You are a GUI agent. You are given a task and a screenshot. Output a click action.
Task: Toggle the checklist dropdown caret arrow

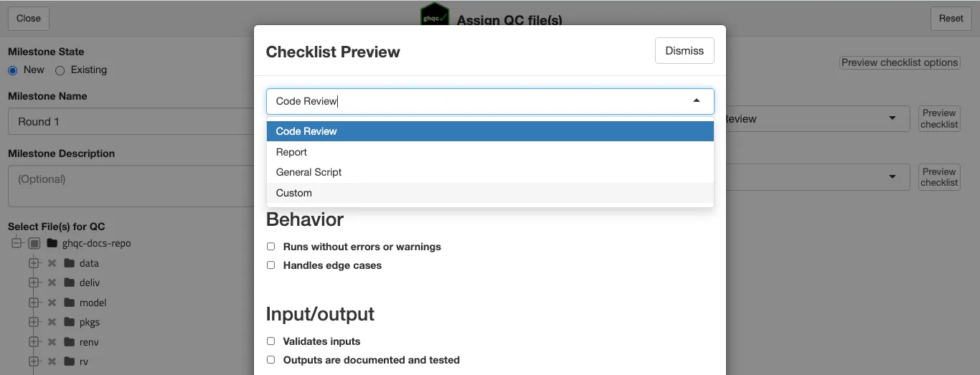696,101
